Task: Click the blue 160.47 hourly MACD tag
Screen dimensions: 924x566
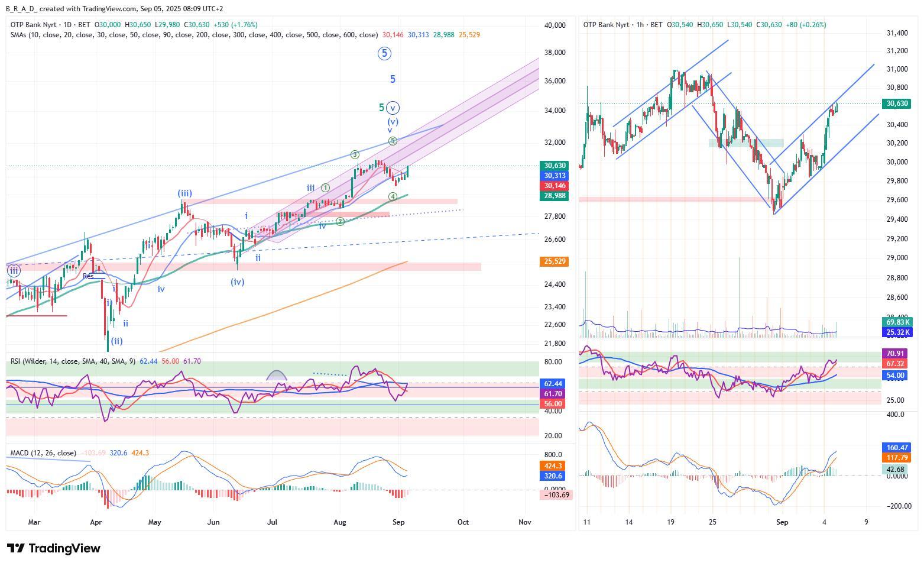Action: [x=897, y=448]
